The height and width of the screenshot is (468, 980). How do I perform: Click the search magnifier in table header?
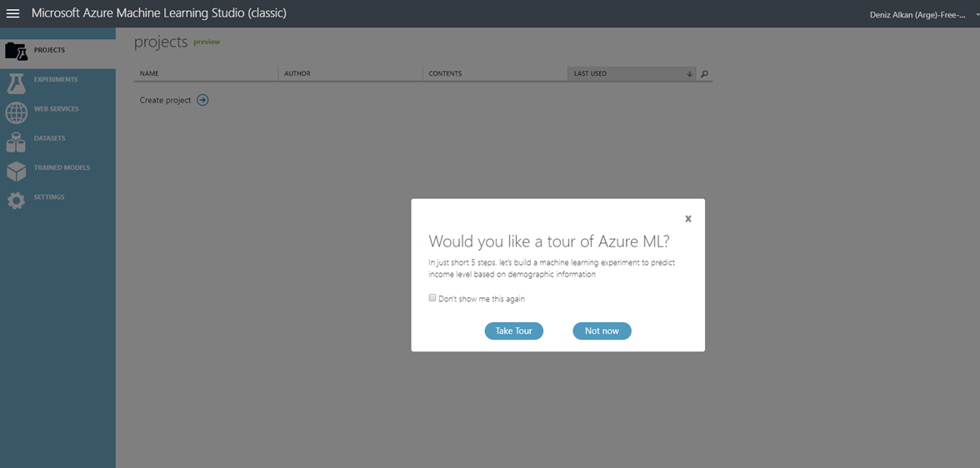click(704, 74)
